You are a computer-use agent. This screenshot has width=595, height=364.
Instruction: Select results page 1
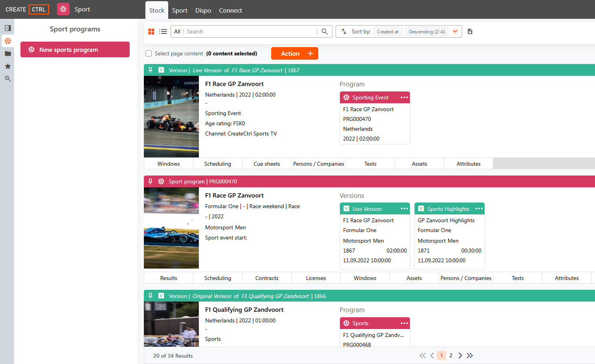point(441,355)
